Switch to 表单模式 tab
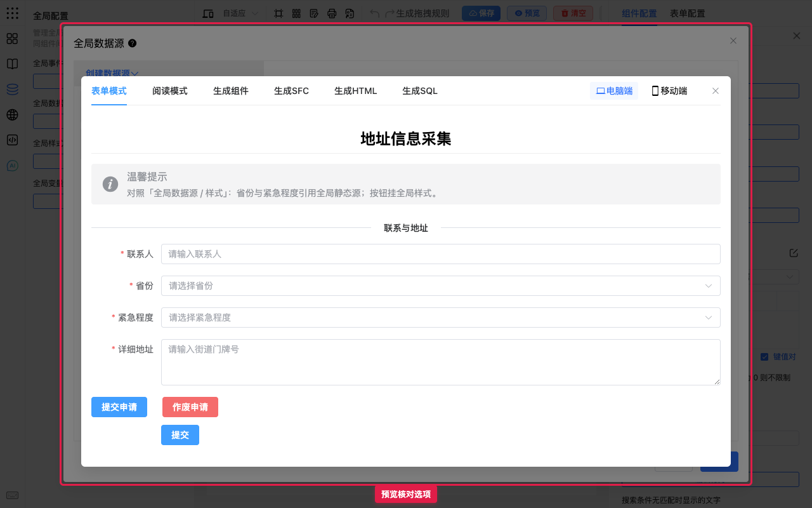The image size is (812, 508). click(x=109, y=91)
